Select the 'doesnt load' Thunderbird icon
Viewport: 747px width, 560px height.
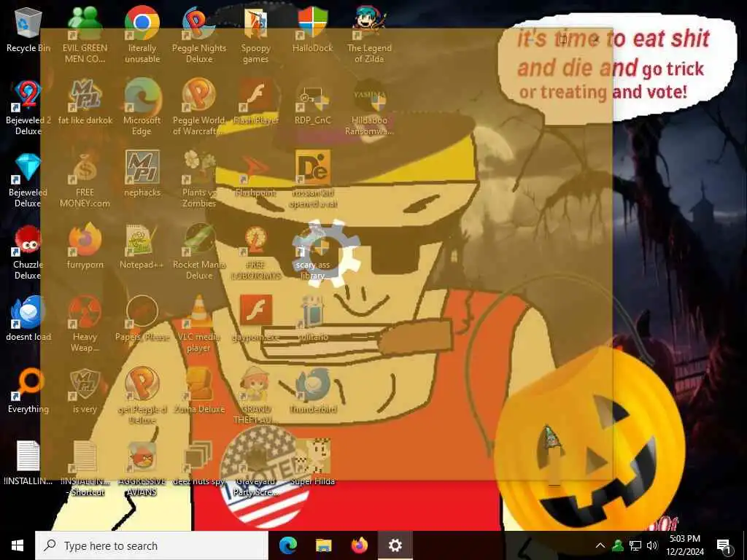coord(28,319)
